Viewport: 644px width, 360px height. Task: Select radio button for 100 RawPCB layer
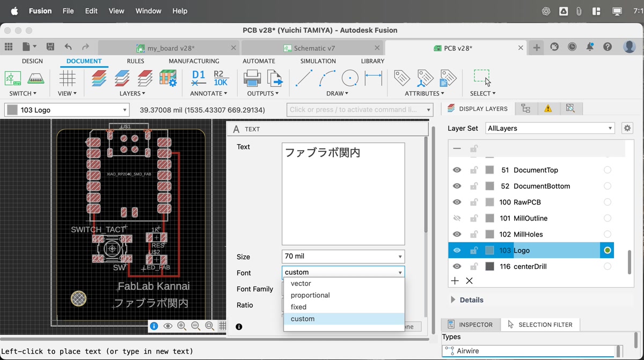tap(608, 202)
